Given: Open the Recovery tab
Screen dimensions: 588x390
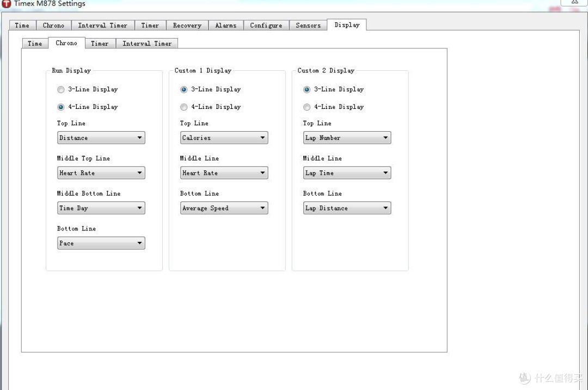Looking at the screenshot, I should pos(187,26).
